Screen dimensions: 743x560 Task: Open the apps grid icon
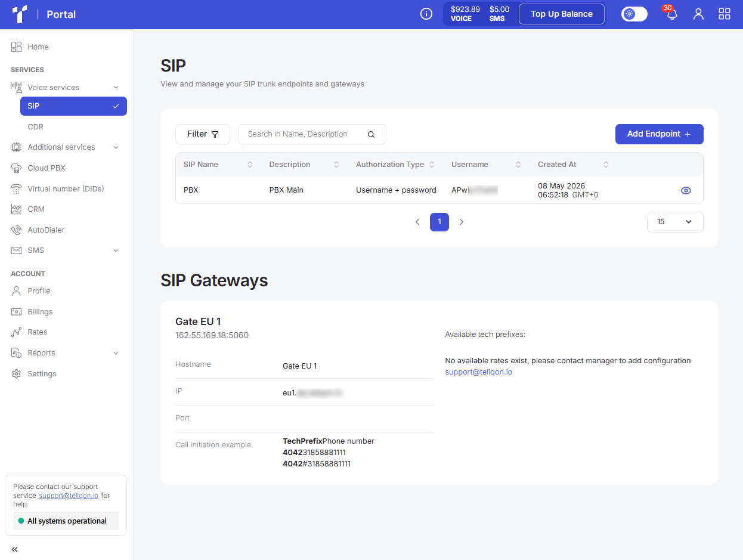pyautogui.click(x=725, y=14)
